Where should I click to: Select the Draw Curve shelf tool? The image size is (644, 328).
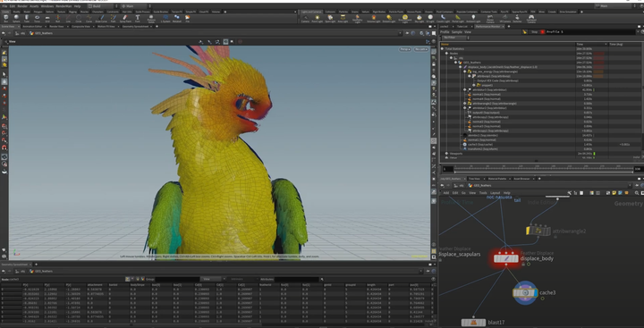pyautogui.click(x=101, y=18)
